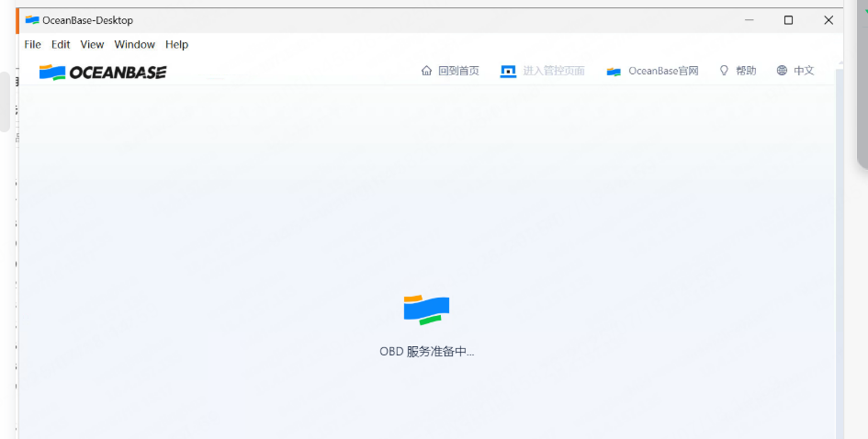The image size is (868, 439).
Task: Open the Window menu
Action: [134, 44]
